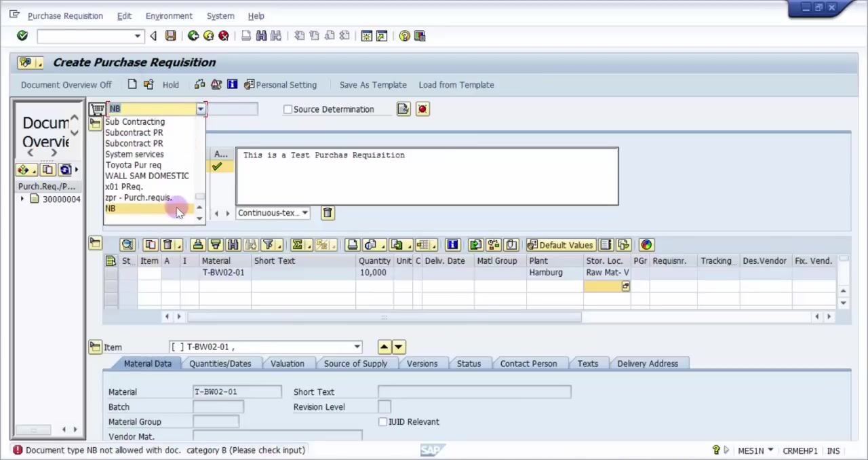Toggle the Source Determination checkbox
This screenshot has width=868, height=460.
[x=288, y=109]
